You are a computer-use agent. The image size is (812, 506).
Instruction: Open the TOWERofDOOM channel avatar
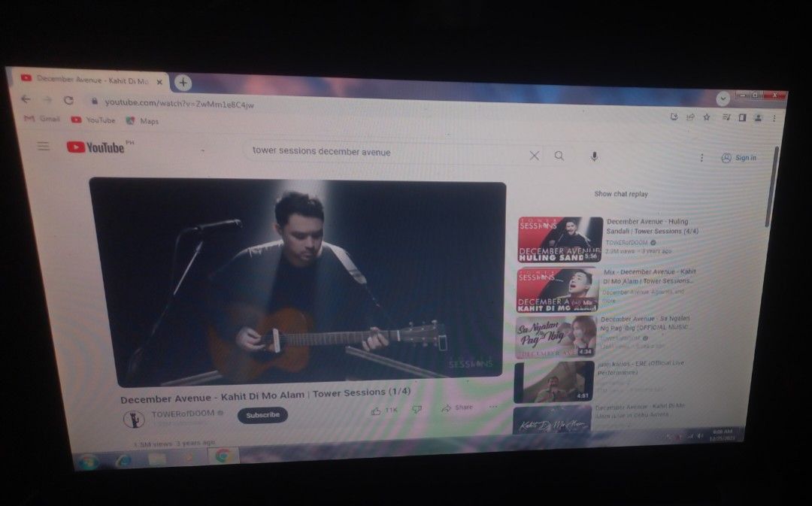(134, 419)
